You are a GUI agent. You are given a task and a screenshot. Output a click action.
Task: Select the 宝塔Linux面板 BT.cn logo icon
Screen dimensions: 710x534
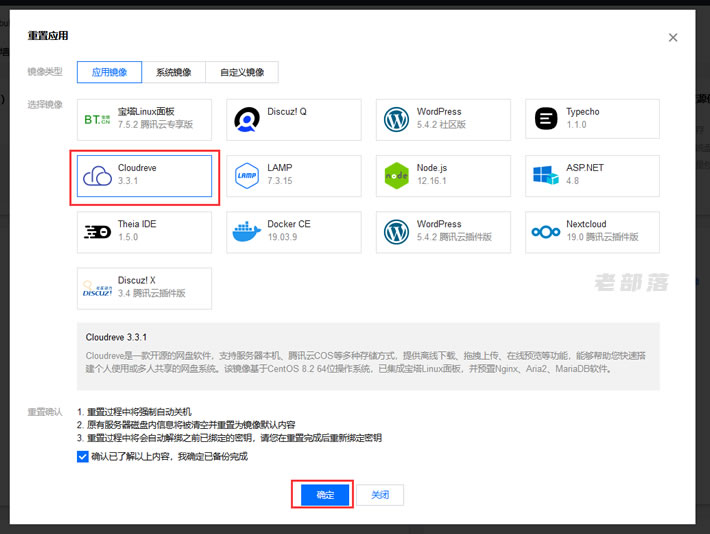[x=97, y=119]
